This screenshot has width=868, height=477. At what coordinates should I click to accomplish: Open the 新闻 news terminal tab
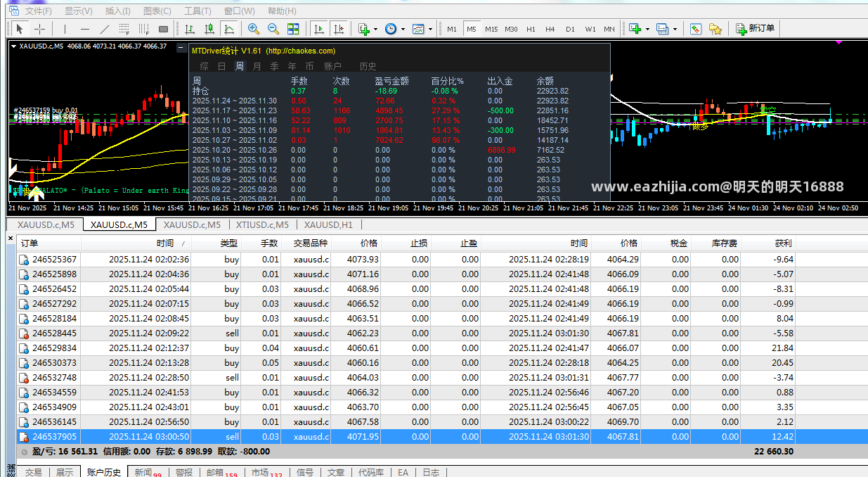148,473
